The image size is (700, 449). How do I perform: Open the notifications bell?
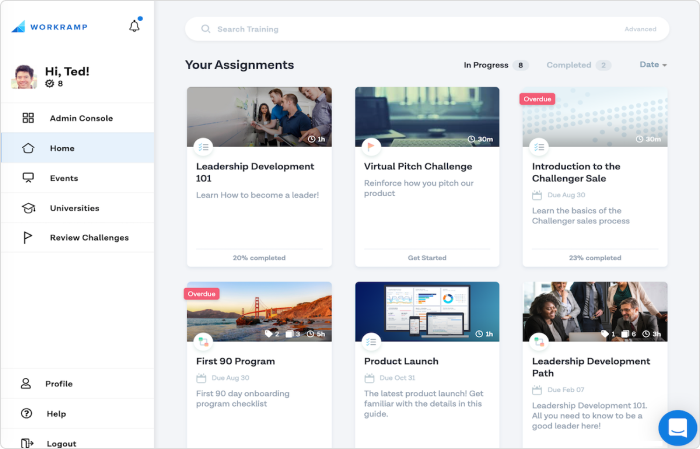(x=134, y=26)
